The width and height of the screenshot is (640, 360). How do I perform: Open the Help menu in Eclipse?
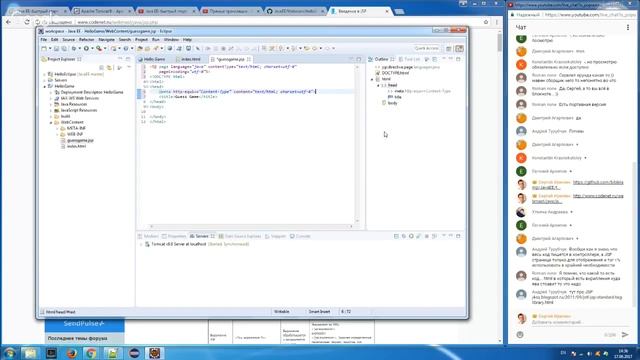point(187,40)
